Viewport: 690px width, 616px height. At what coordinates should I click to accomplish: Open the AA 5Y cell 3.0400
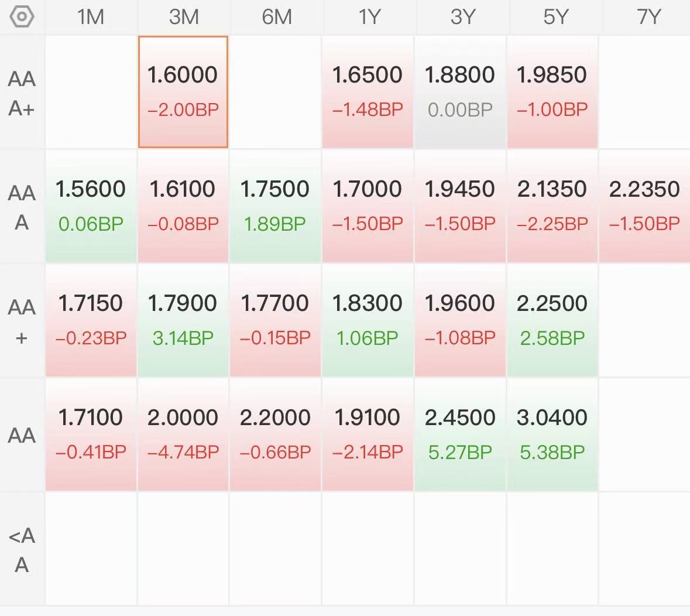point(552,434)
